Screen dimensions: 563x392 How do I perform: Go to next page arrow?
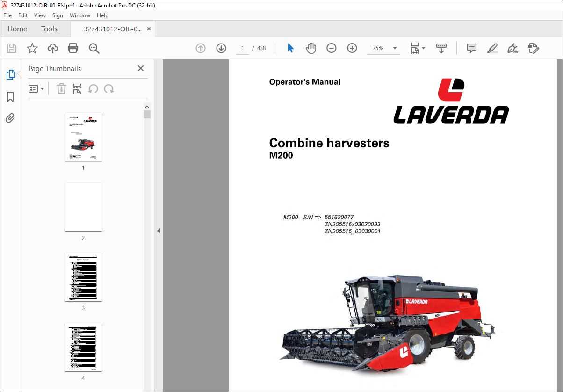tap(221, 48)
